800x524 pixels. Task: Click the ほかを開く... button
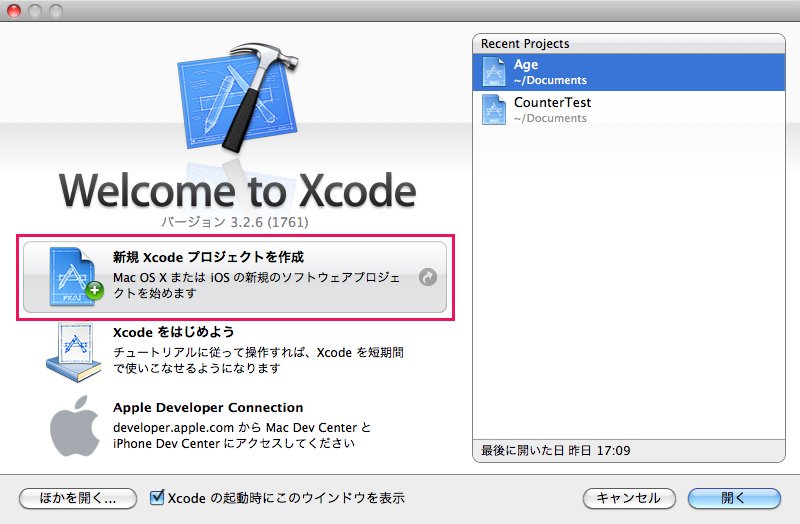(78, 498)
